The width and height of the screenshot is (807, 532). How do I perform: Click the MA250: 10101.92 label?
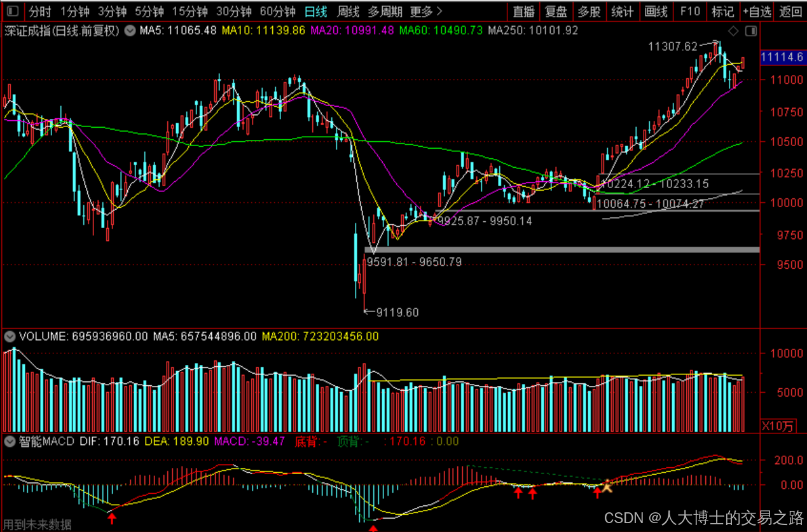[533, 31]
